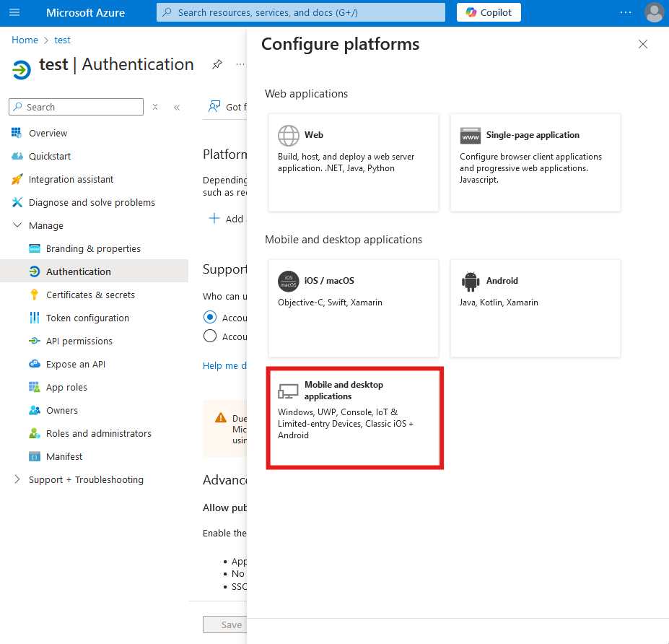Collapse the Manage section
Image resolution: width=669 pixels, height=644 pixels.
pyautogui.click(x=17, y=225)
